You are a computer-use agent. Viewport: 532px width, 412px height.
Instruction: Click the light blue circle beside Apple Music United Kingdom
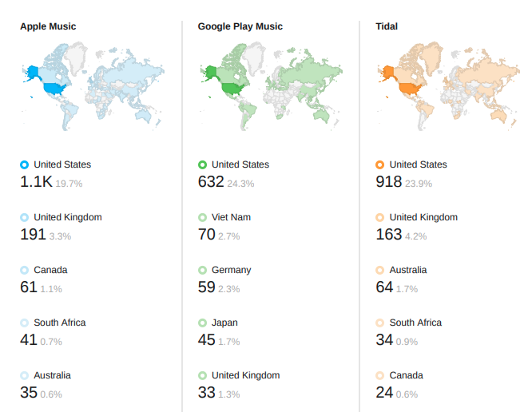pyautogui.click(x=25, y=217)
